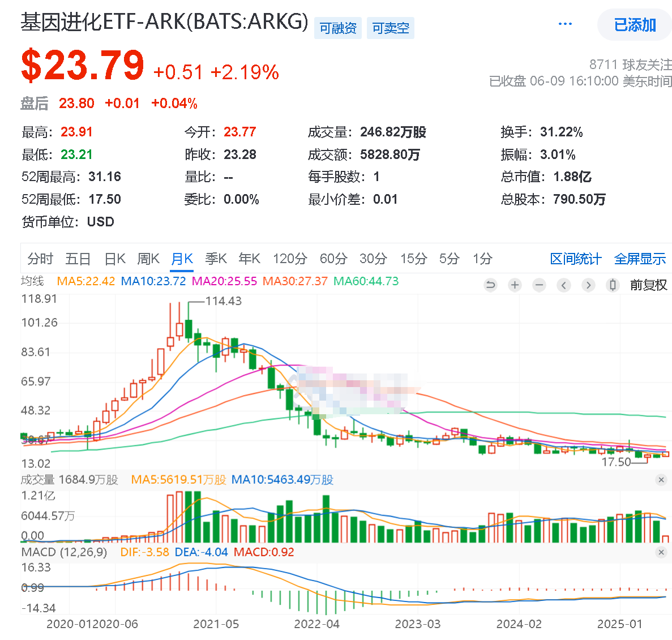Click the MA60:44.73 moving average label

[x=366, y=281]
